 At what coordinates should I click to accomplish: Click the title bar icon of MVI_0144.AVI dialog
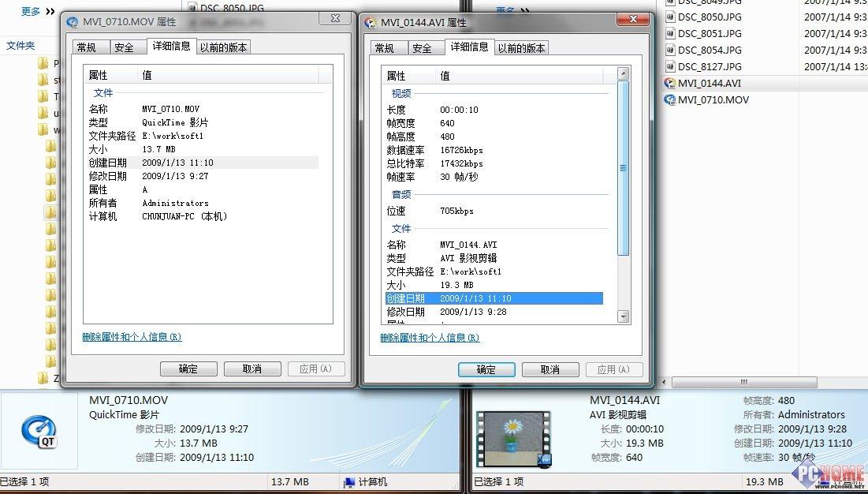[371, 23]
